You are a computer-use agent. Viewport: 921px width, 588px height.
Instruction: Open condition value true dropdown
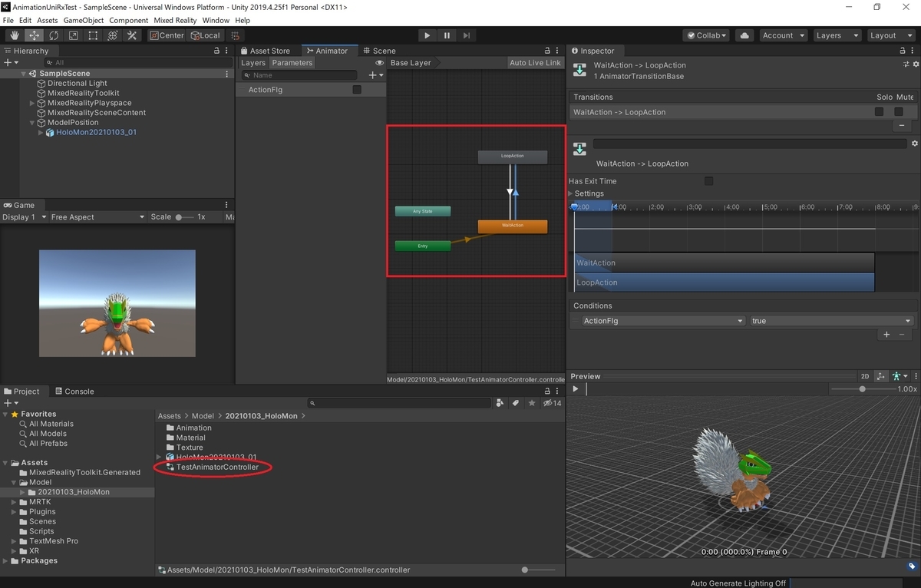831,321
